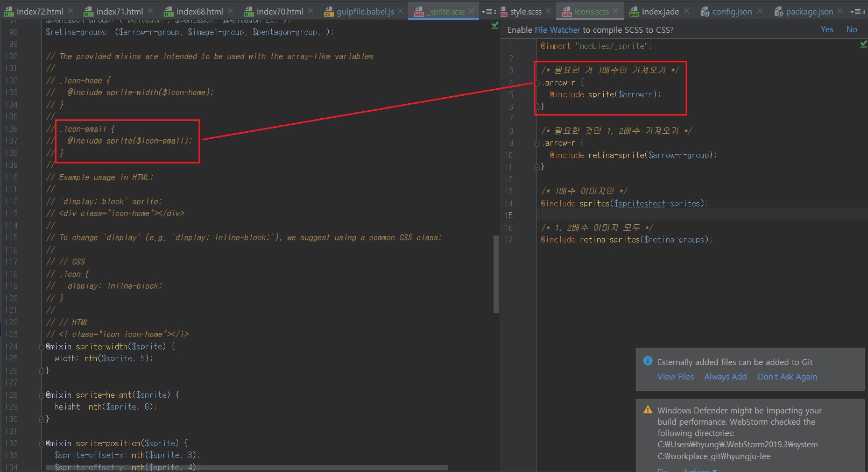Image resolution: width=868 pixels, height=472 pixels.
Task: Show hidden tabs list in right editor
Action: tap(857, 11)
